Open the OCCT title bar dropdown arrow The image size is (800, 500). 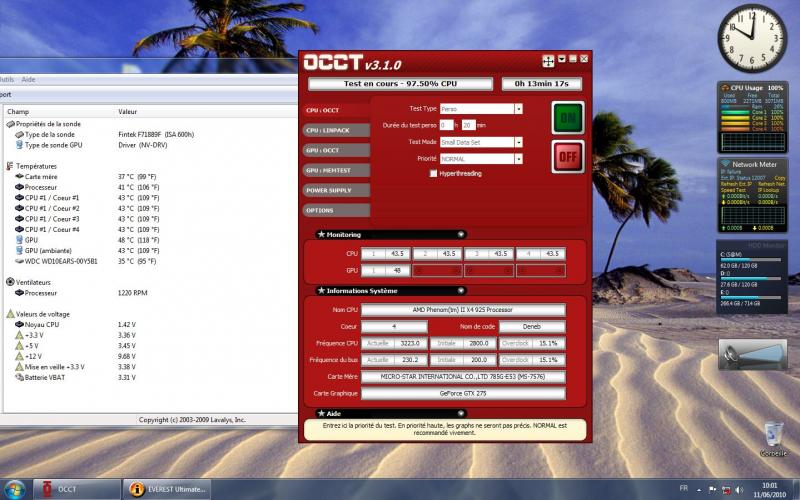point(562,59)
